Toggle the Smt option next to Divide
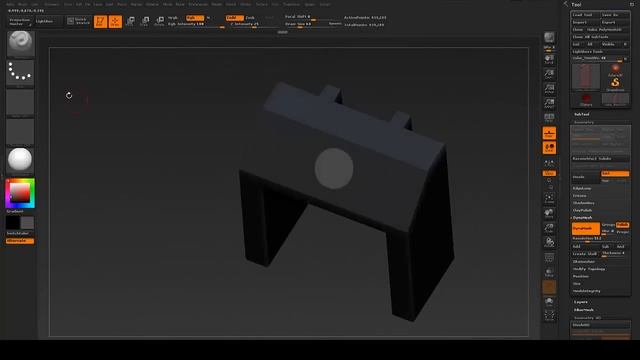Viewport: 640px width, 360px height. click(615, 173)
